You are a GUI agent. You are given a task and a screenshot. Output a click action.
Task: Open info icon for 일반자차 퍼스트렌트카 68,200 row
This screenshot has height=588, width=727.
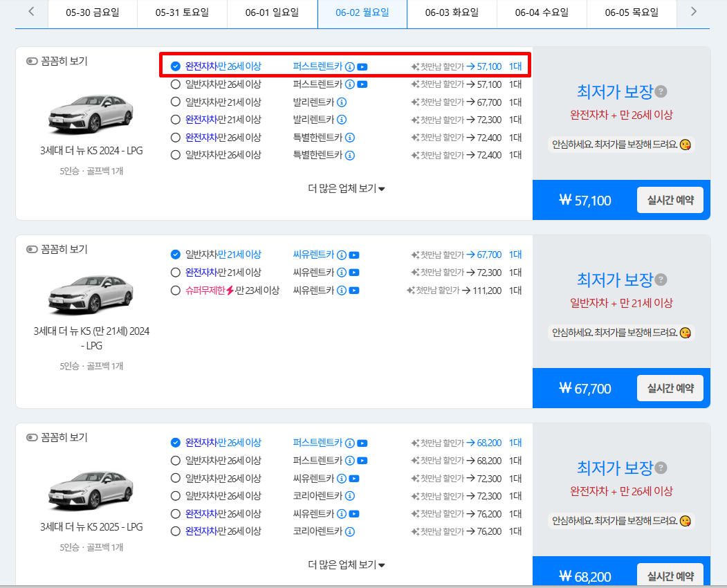[x=350, y=461]
